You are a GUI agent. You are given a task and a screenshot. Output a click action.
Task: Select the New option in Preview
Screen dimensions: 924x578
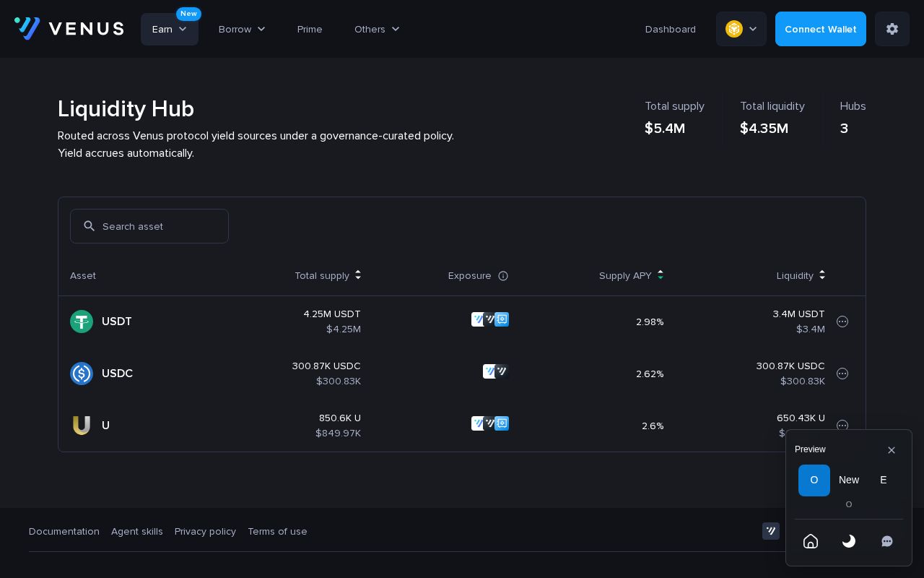pos(849,480)
